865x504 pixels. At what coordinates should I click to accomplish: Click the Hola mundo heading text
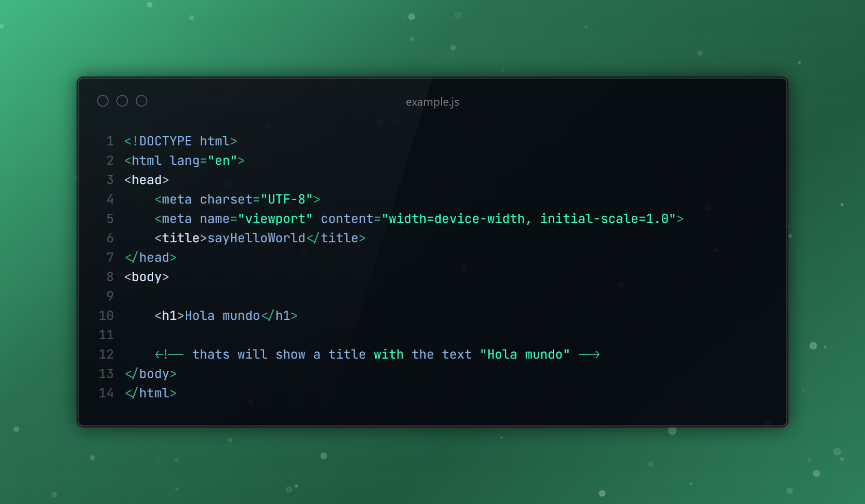223,315
